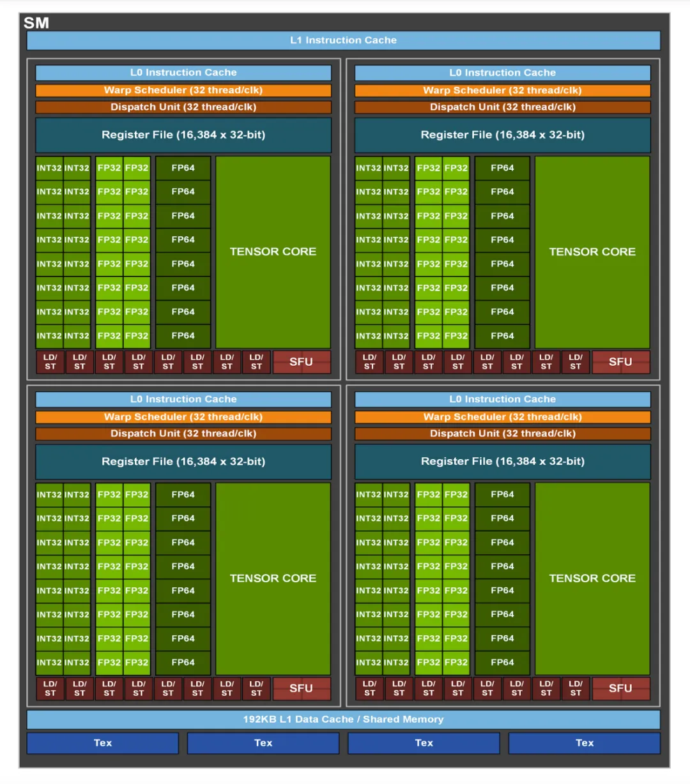Click bottom-left Warp Scheduler block
This screenshot has width=690, height=784.
[183, 417]
